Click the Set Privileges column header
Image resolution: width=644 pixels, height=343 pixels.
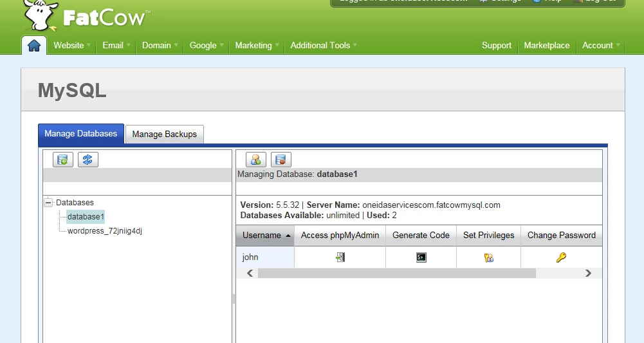coord(488,236)
